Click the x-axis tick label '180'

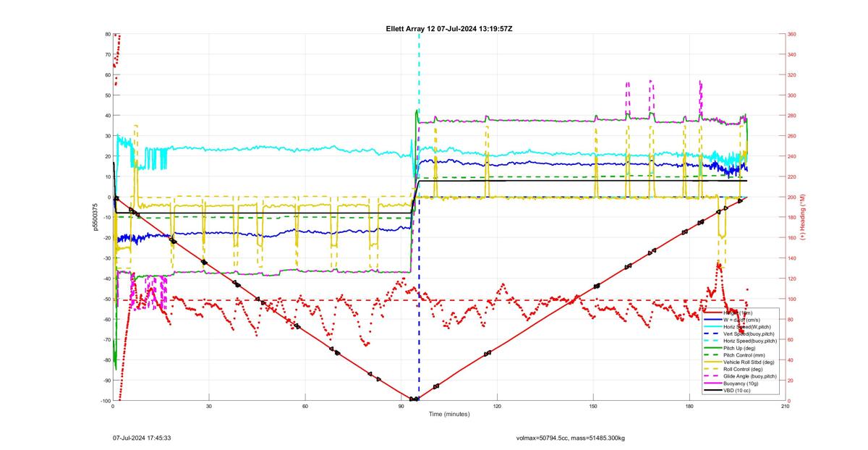(x=689, y=407)
